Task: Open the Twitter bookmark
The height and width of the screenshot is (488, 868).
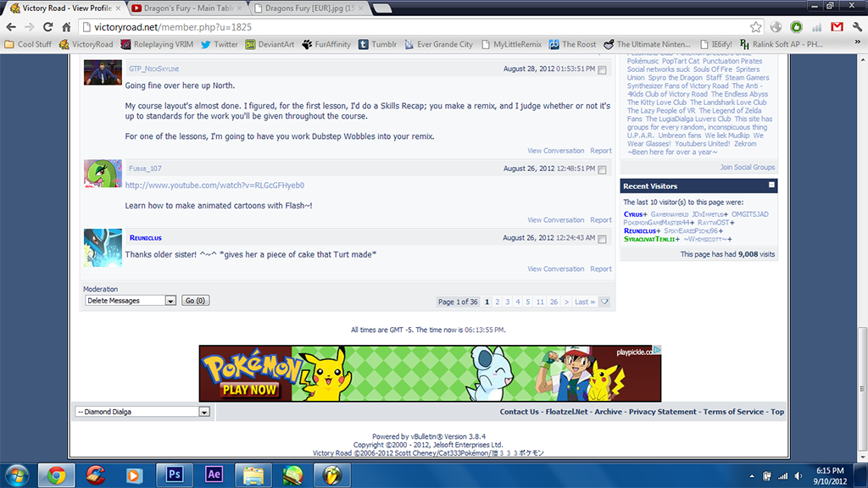Action: [219, 44]
